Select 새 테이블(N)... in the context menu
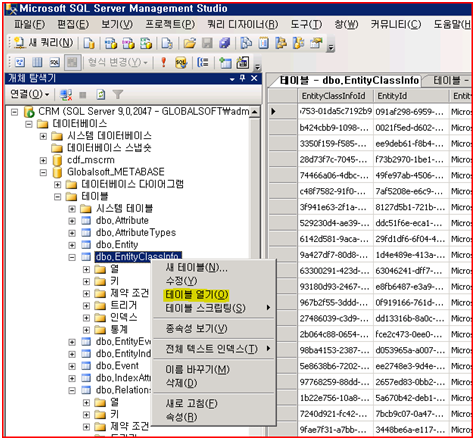This screenshot has height=440, width=475. pyautogui.click(x=197, y=267)
